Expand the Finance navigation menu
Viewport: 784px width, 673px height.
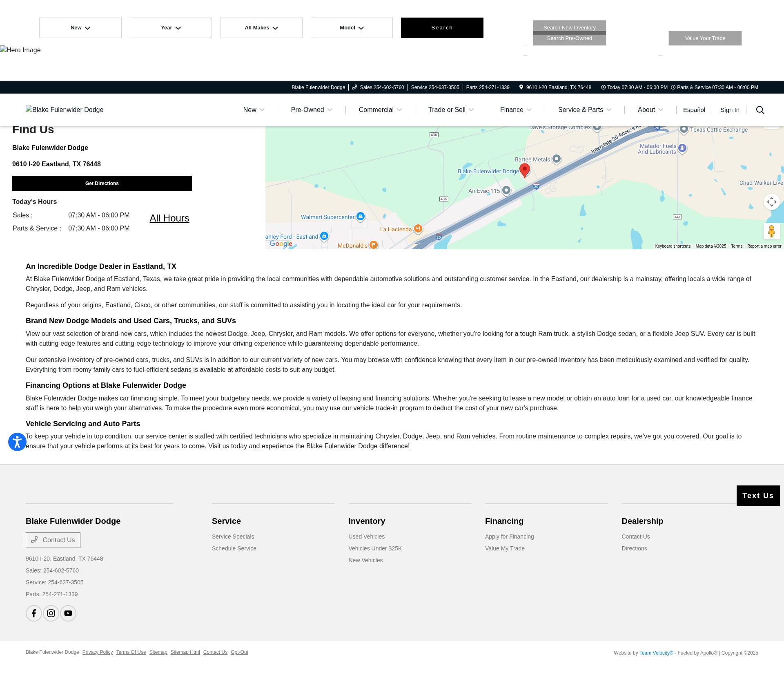516,110
